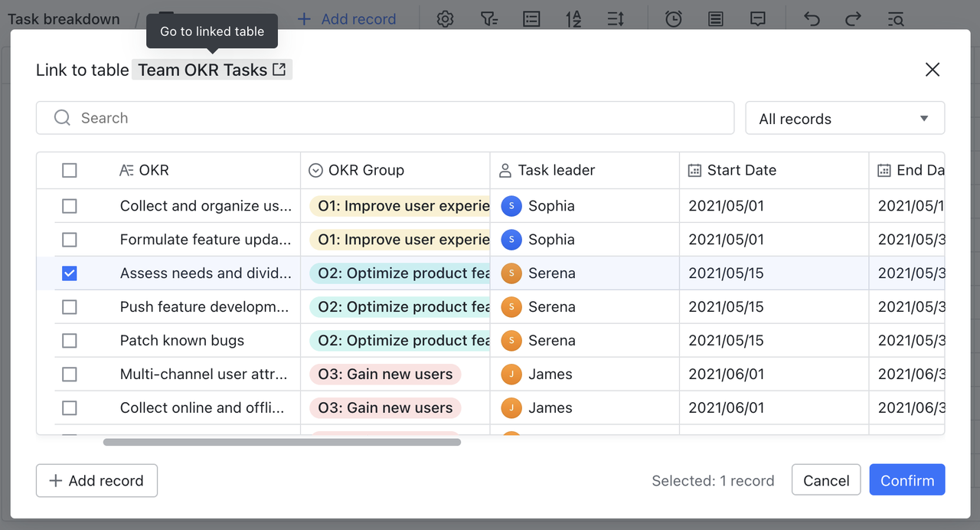Image resolution: width=980 pixels, height=530 pixels.
Task: Click the OKR Group column header
Action: coord(366,170)
